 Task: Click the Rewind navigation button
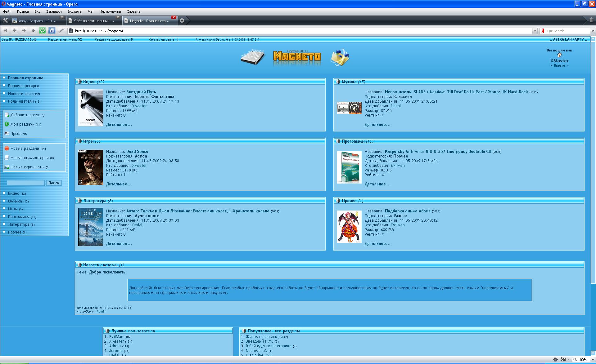tap(5, 31)
